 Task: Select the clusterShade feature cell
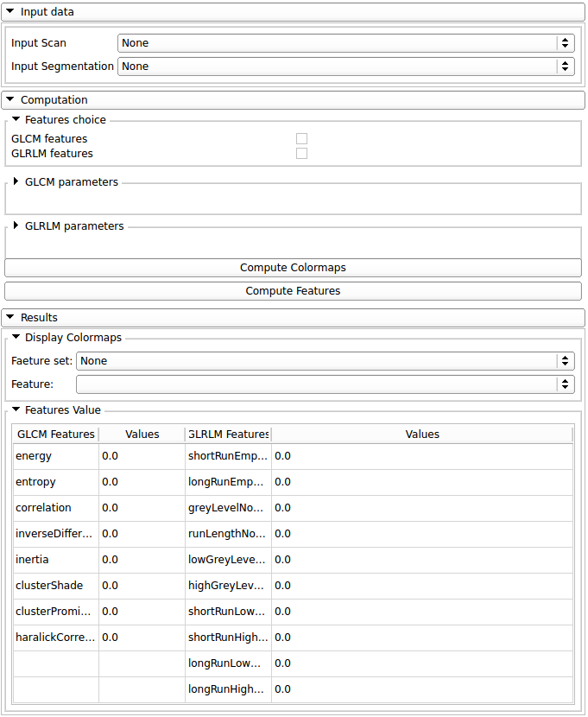56,586
